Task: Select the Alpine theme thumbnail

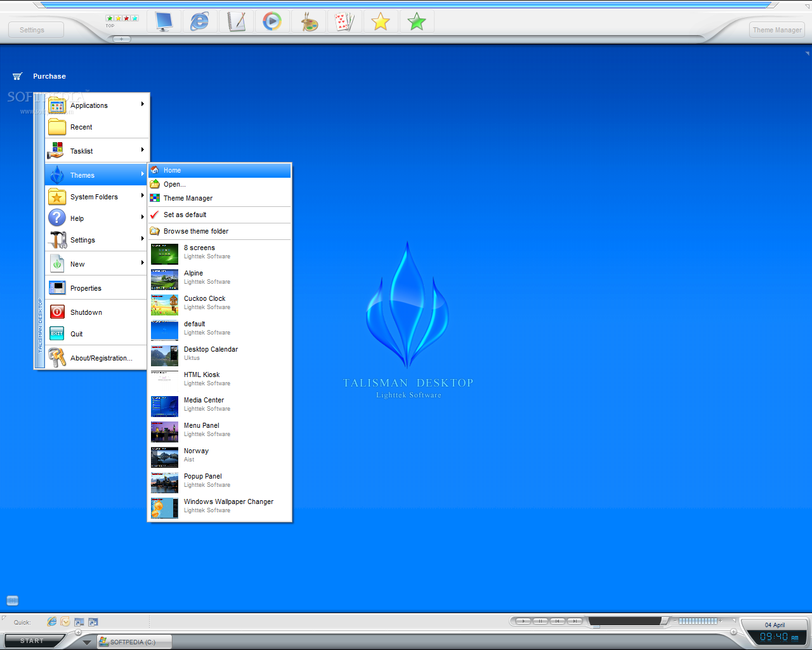Action: click(164, 279)
